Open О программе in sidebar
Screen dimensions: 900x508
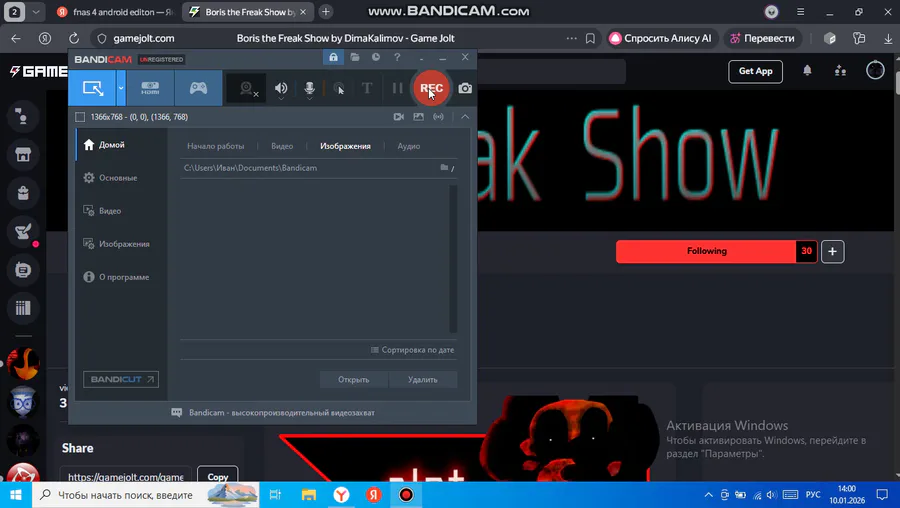point(121,277)
